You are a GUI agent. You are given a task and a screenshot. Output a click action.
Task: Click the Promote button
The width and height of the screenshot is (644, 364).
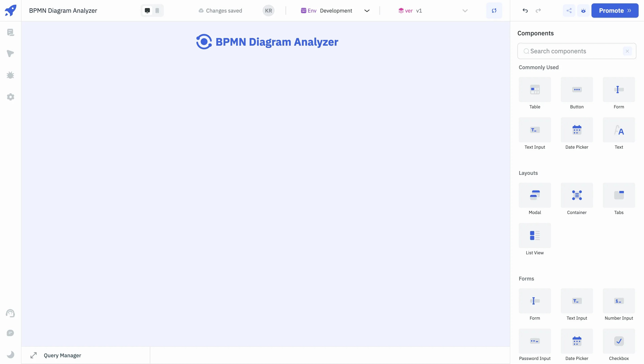point(615,11)
